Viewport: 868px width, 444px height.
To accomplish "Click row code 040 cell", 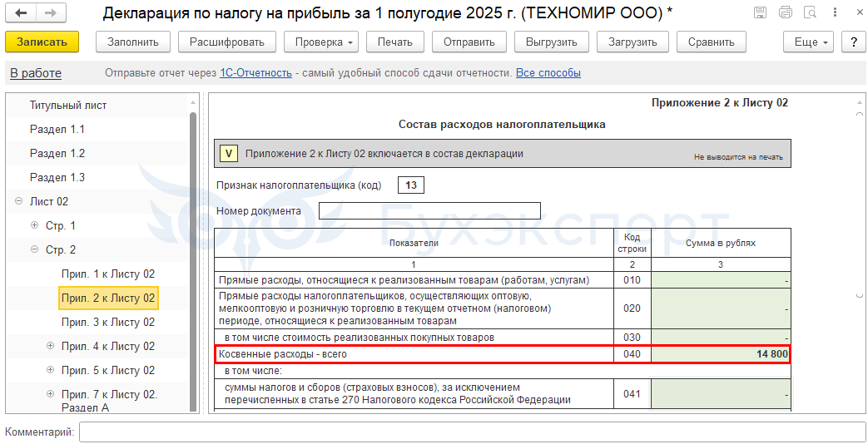I will tap(632, 354).
